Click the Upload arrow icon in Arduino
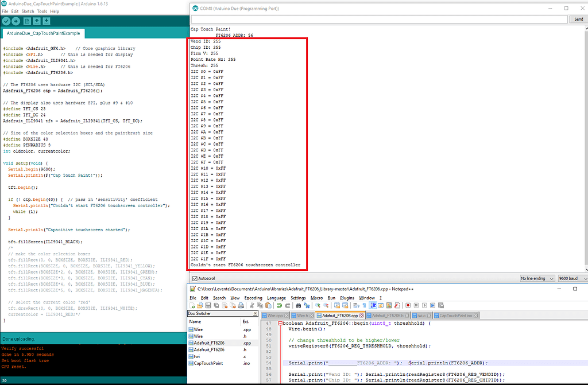This screenshot has width=588, height=385. (16, 21)
